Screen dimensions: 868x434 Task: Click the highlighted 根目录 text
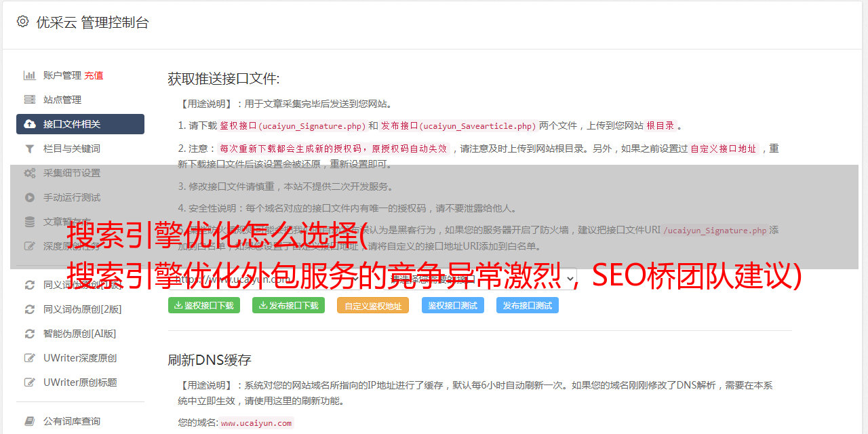(660, 126)
